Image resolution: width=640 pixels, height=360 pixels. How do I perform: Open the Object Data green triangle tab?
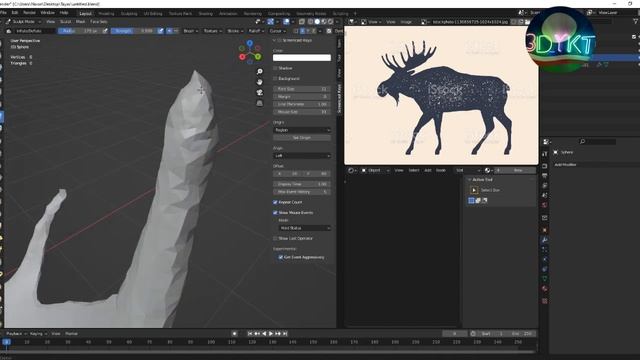tap(544, 279)
